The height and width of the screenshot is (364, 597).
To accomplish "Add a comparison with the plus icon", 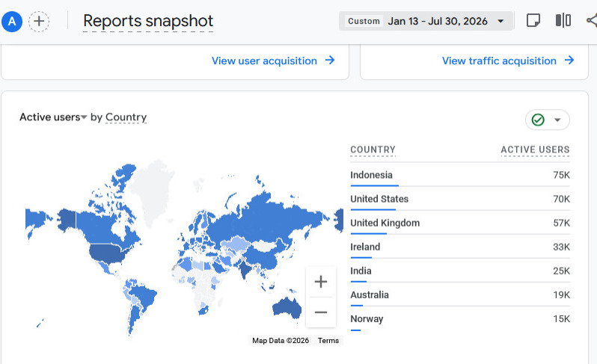I will click(x=39, y=21).
